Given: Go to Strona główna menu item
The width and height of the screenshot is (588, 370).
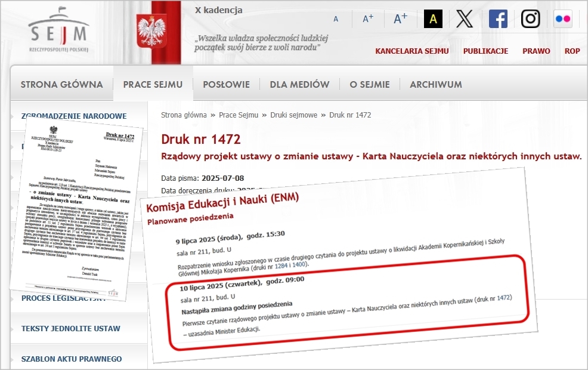Looking at the screenshot, I should click(62, 84).
